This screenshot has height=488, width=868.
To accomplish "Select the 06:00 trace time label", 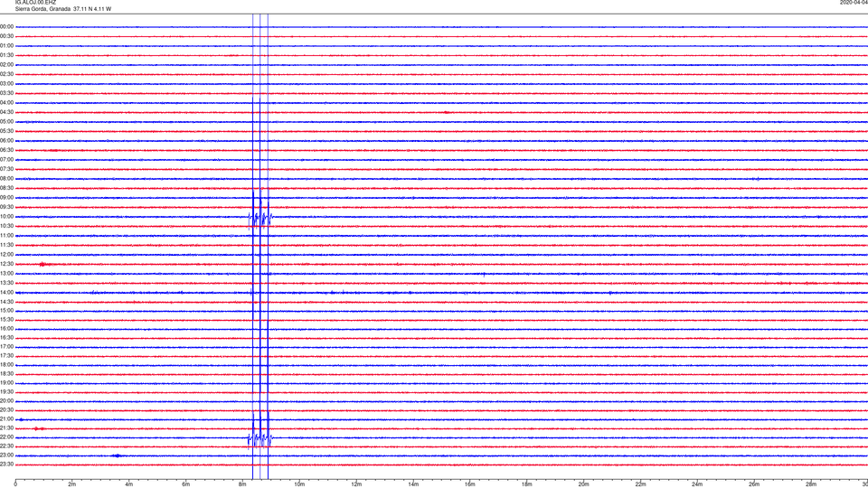I will 6,141.
